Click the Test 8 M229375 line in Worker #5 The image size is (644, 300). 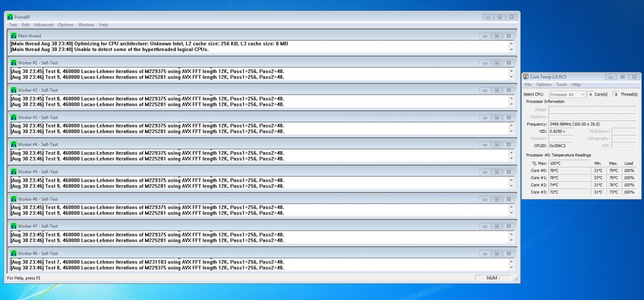[148, 180]
